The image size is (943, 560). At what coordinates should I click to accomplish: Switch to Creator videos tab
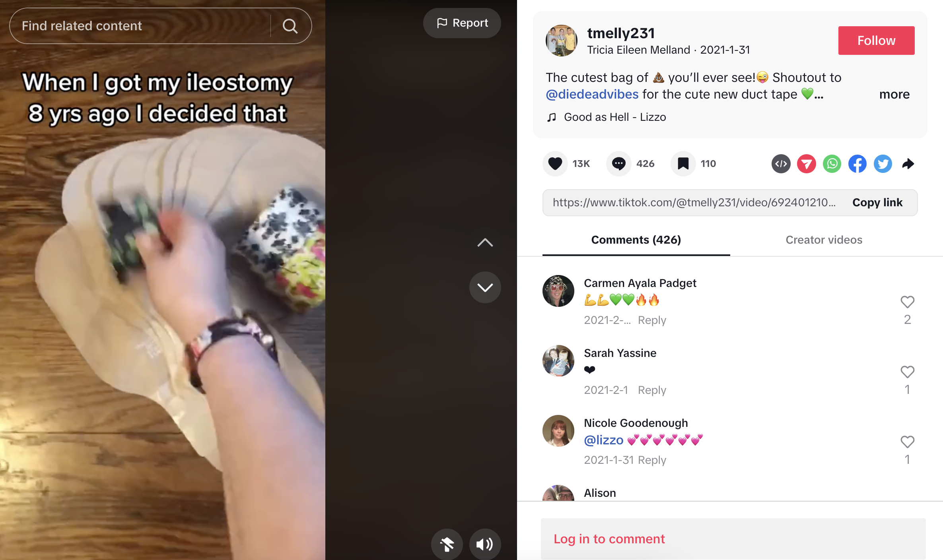pos(824,240)
